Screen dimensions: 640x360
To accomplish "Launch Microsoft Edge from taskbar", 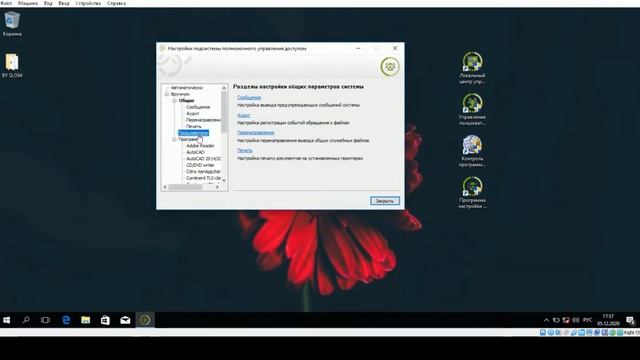I will coord(66,320).
